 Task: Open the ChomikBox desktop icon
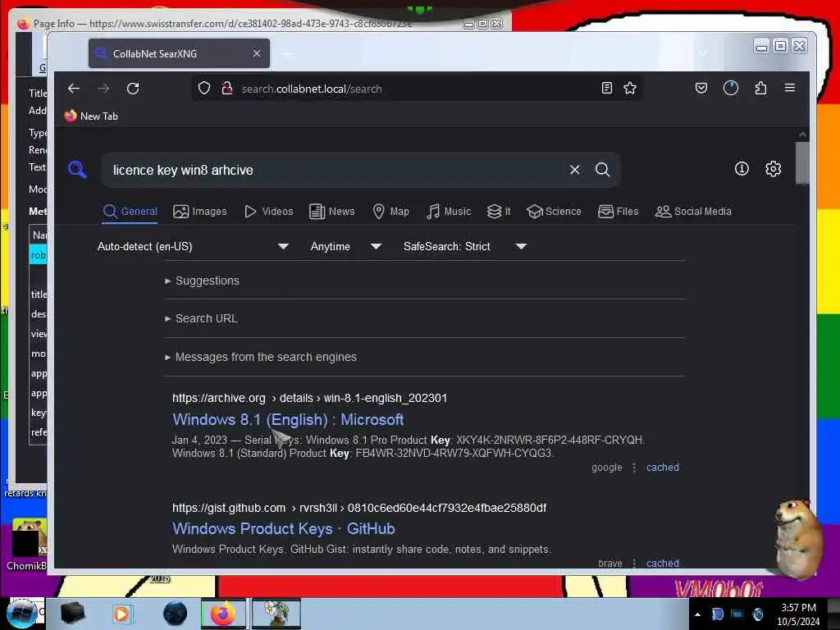[27, 546]
